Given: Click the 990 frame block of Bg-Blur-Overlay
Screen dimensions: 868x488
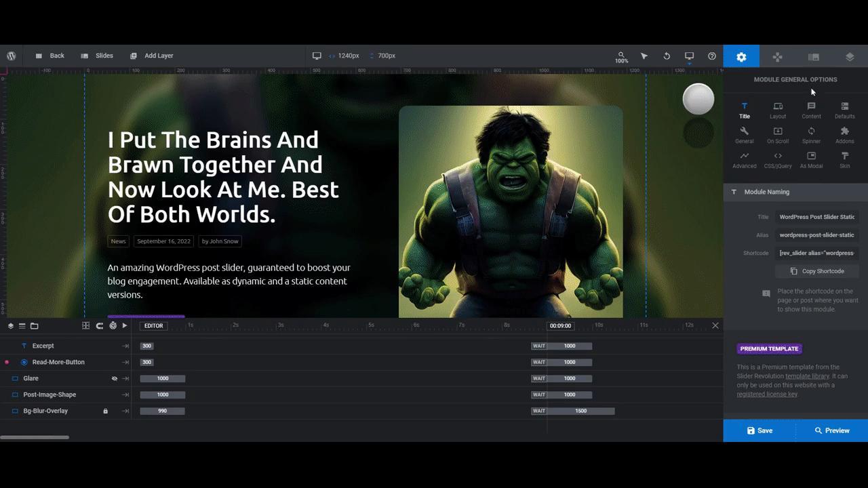Looking at the screenshot, I should [163, 411].
